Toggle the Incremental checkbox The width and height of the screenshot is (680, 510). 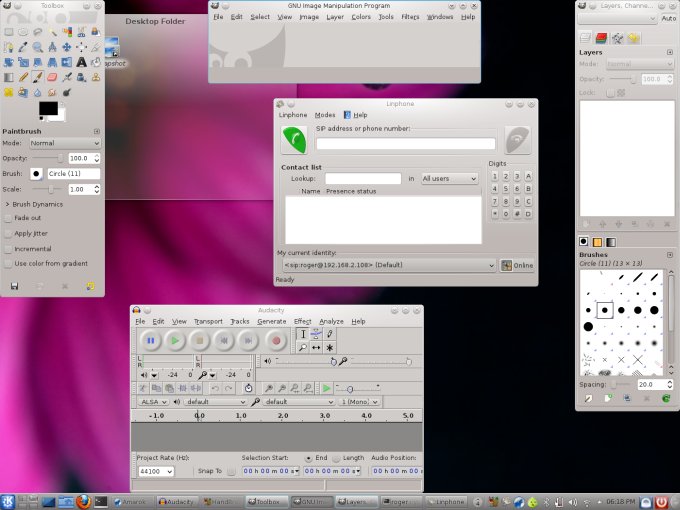(x=8, y=249)
